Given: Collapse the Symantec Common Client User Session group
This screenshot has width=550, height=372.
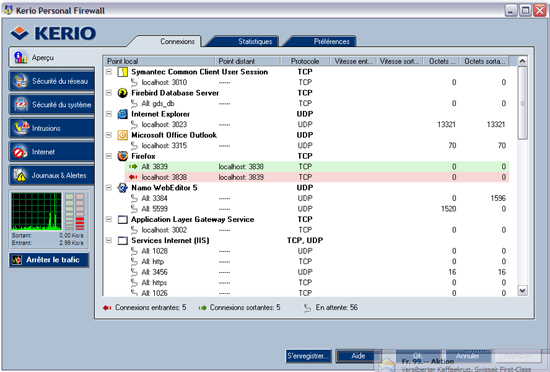Looking at the screenshot, I should click(x=109, y=72).
